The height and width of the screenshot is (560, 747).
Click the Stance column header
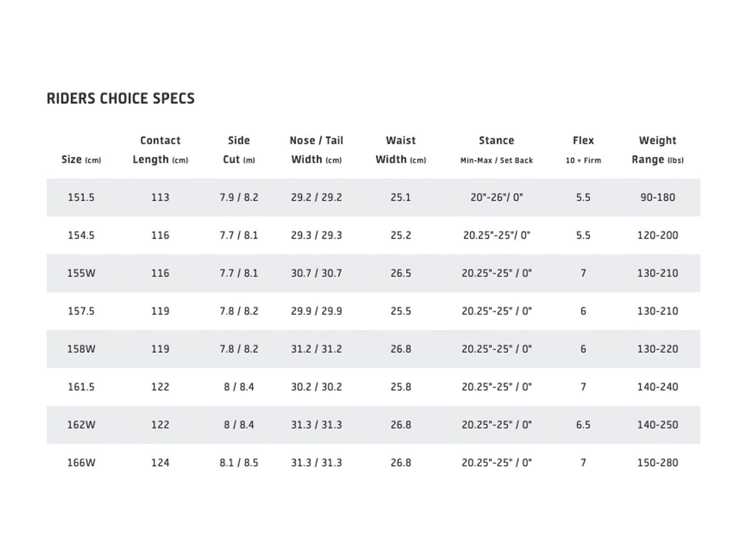[496, 141]
